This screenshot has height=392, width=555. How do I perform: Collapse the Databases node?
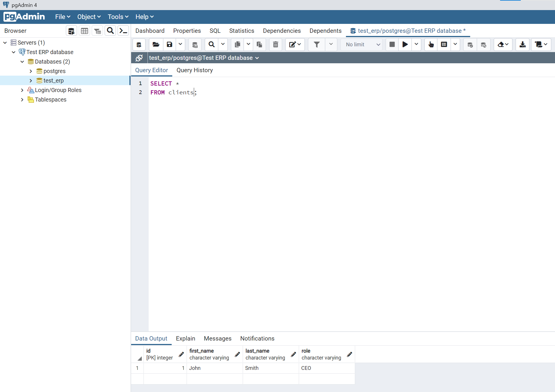tap(22, 61)
